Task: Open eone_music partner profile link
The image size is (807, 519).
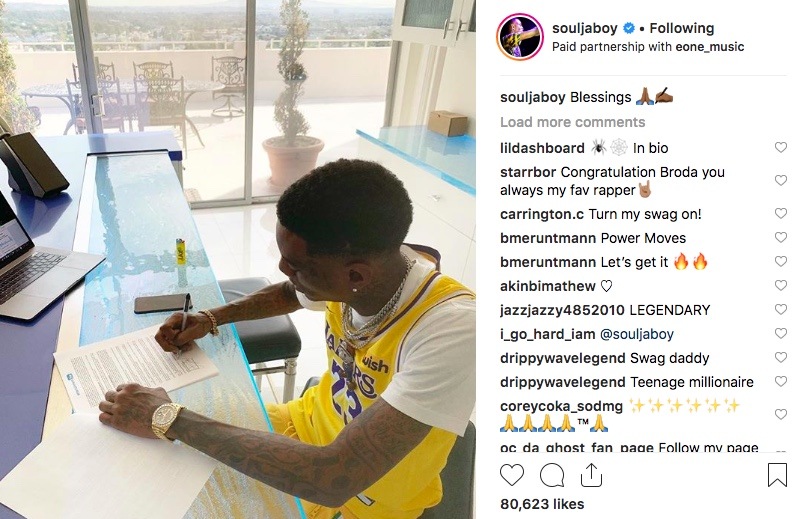Action: coord(710,47)
